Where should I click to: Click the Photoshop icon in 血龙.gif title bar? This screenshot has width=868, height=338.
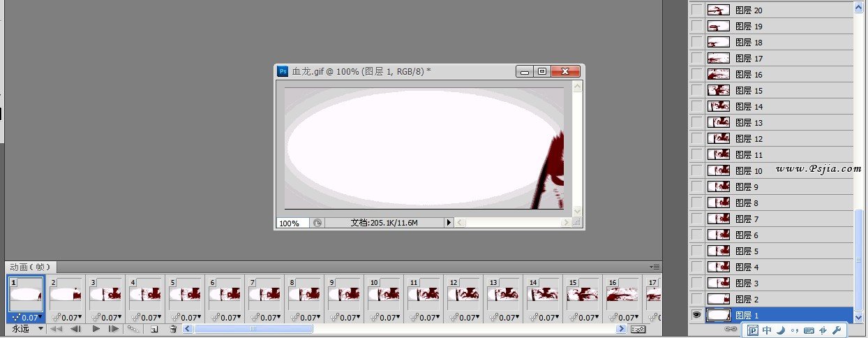[283, 71]
